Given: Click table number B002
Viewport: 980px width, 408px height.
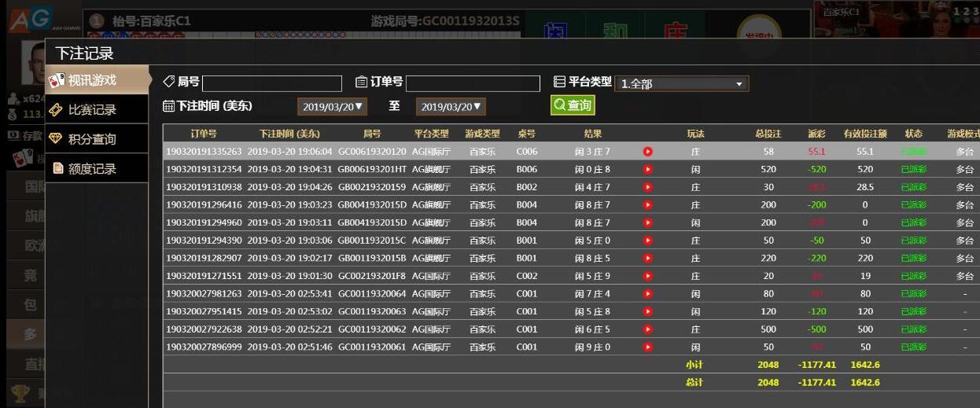Looking at the screenshot, I should 527,187.
